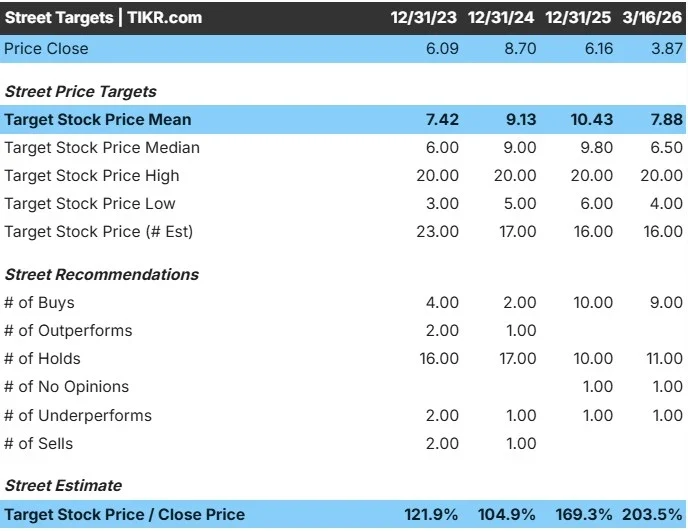
Task: Select the 3/16/26 column header
Action: coord(652,18)
